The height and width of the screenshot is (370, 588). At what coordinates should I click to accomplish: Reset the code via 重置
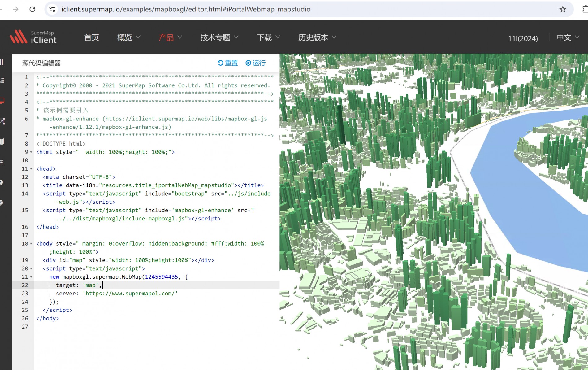tap(228, 63)
